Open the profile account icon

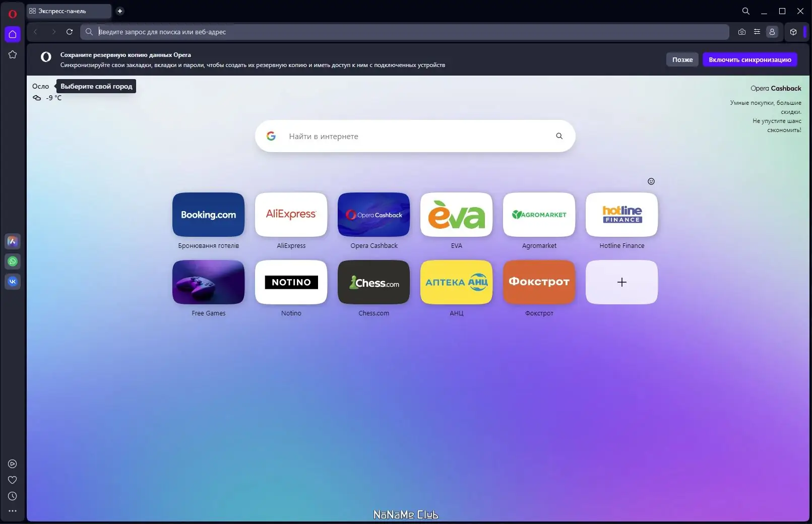772,32
